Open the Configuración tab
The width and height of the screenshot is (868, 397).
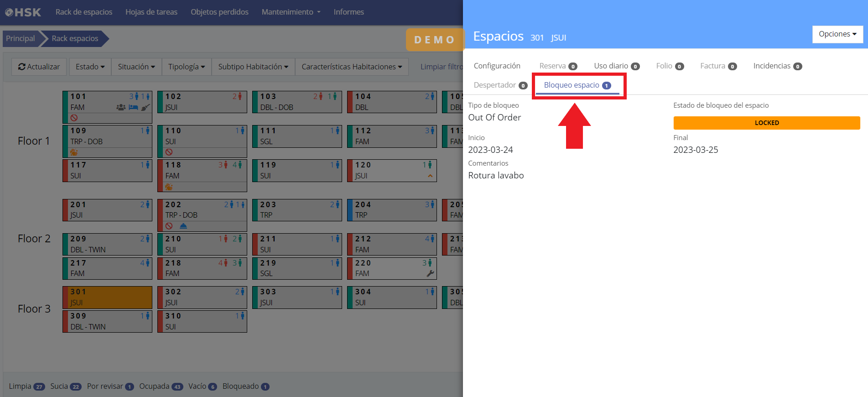tap(497, 66)
